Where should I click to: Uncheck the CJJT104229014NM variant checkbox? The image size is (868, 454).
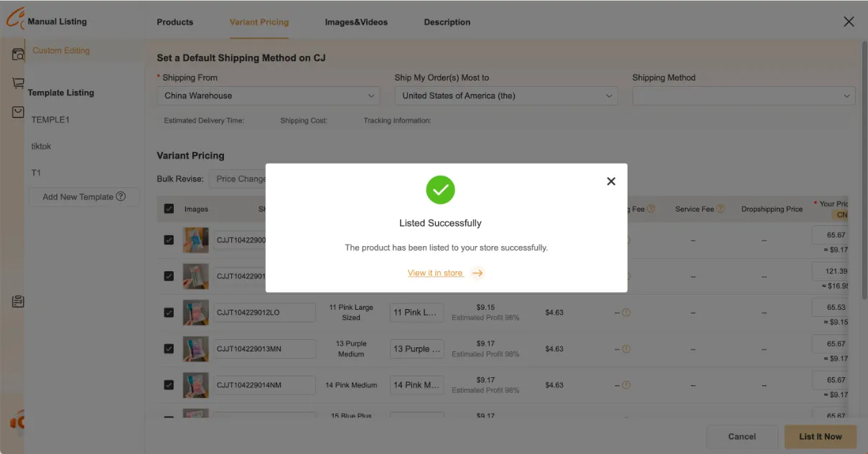click(x=169, y=385)
